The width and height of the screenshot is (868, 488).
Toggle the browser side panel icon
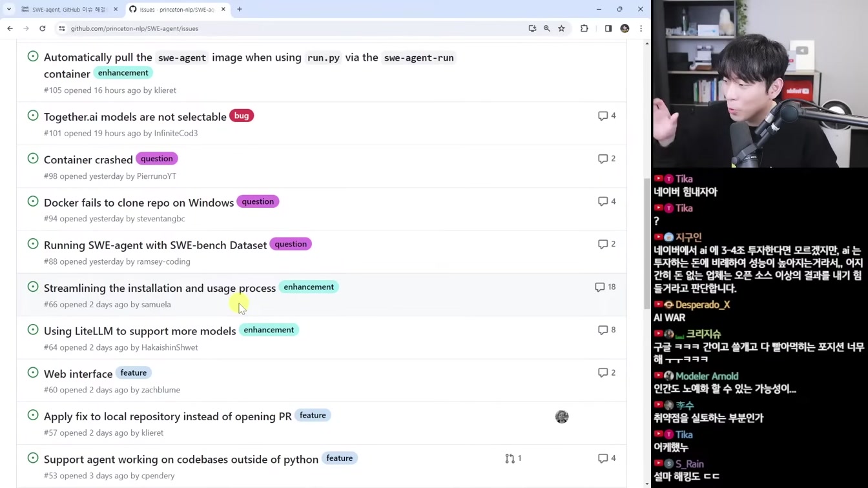click(608, 28)
